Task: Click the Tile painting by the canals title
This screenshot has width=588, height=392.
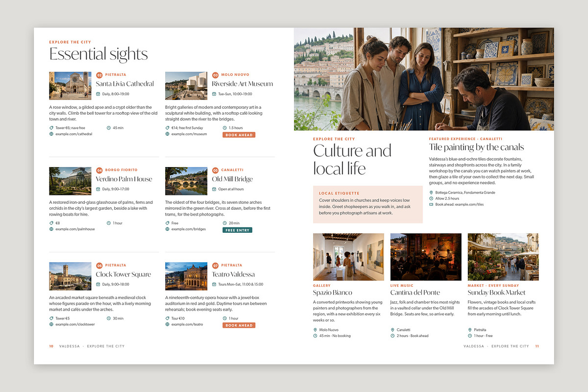Action: click(x=477, y=147)
